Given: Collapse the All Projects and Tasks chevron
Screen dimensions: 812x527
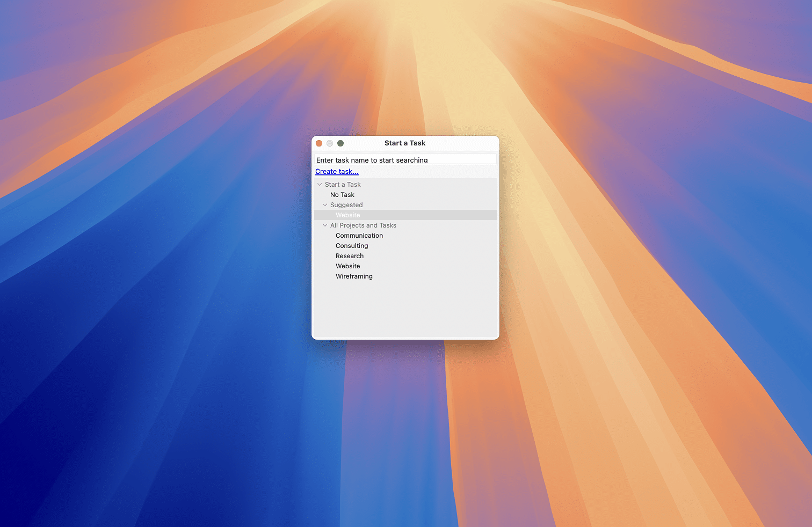Looking at the screenshot, I should point(325,225).
